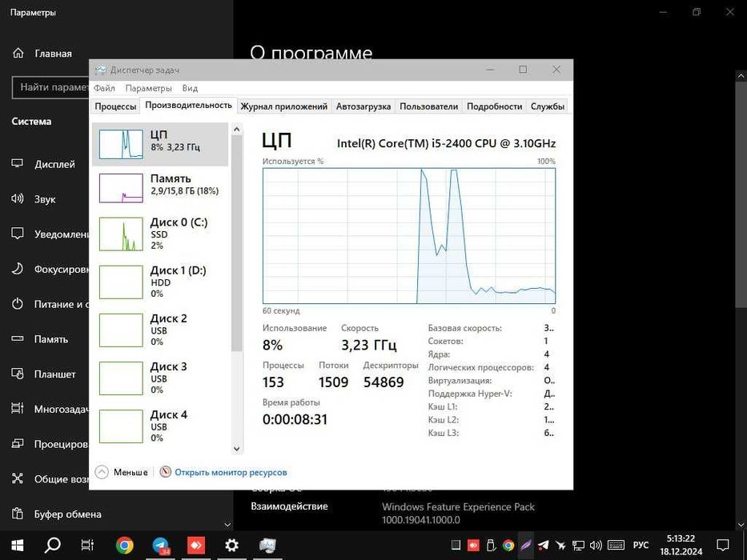This screenshot has width=747, height=560.
Task: Click the resource monitor icon
Action: (x=165, y=472)
